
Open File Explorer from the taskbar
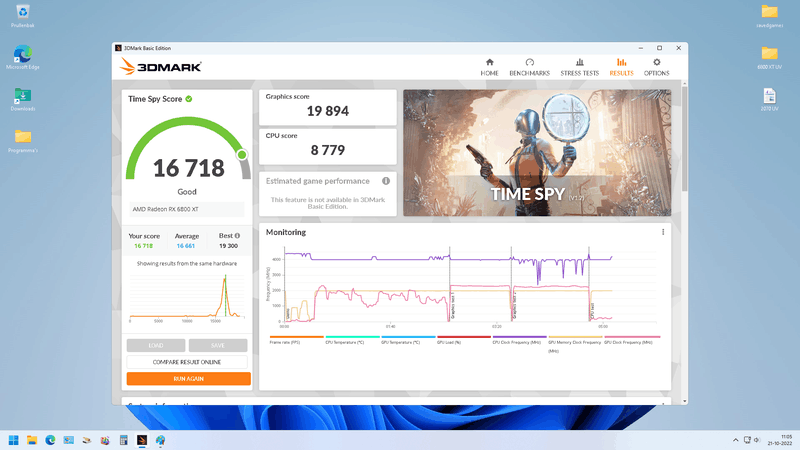tap(32, 440)
